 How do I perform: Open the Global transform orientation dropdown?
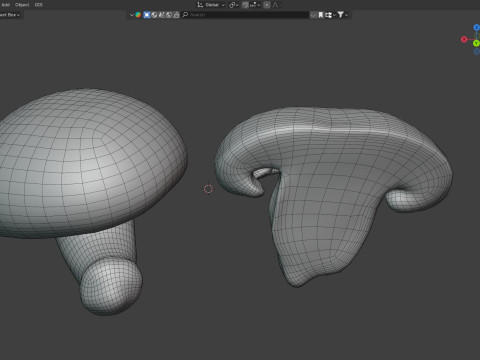point(214,5)
